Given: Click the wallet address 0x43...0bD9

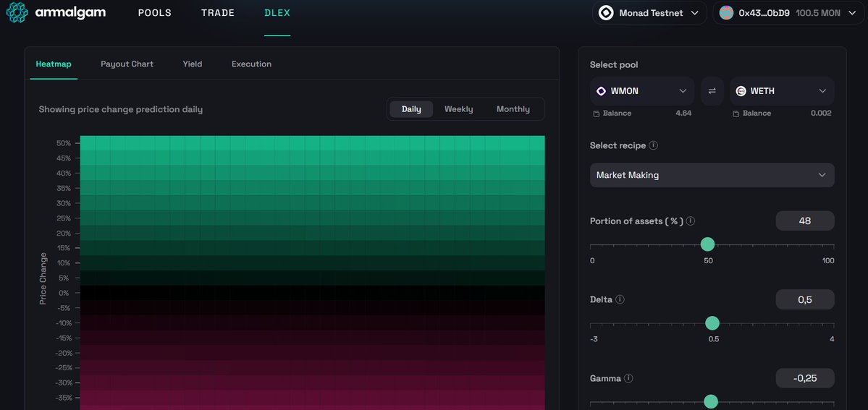Looking at the screenshot, I should click(764, 13).
